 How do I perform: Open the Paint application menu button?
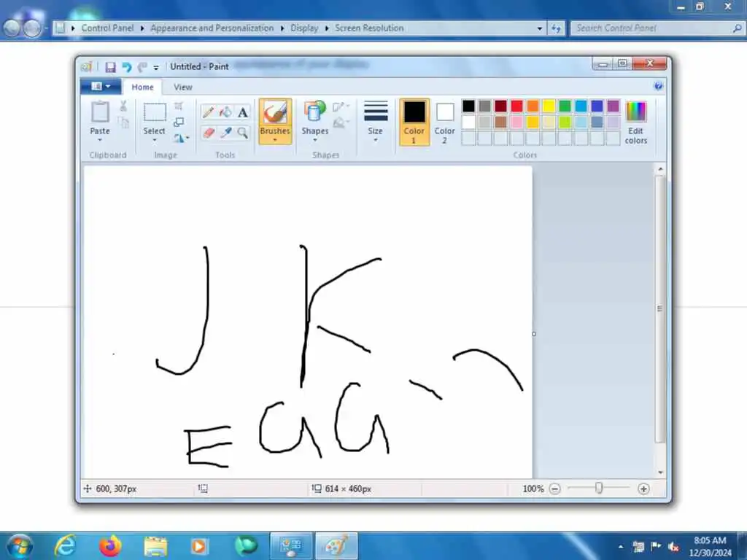(x=101, y=86)
